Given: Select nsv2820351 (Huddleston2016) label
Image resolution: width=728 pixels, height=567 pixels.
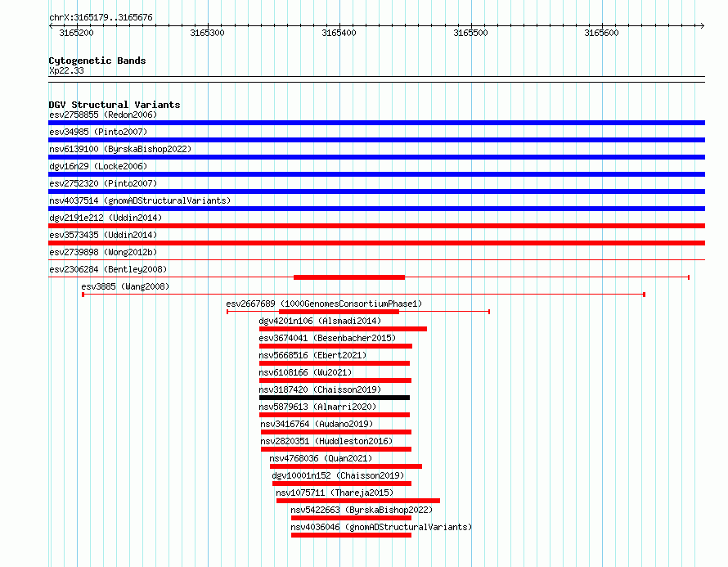Looking at the screenshot, I should click(x=326, y=441).
